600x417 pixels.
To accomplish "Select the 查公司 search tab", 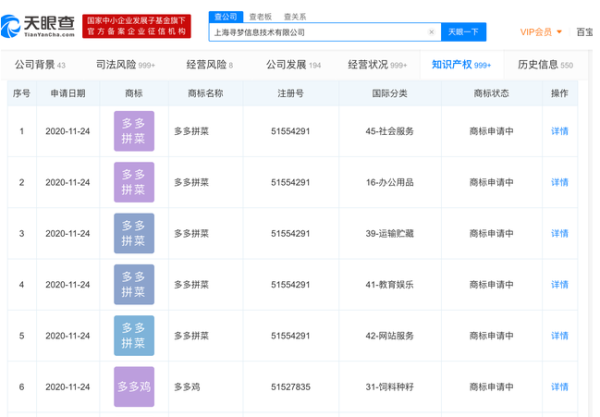I will [x=228, y=17].
